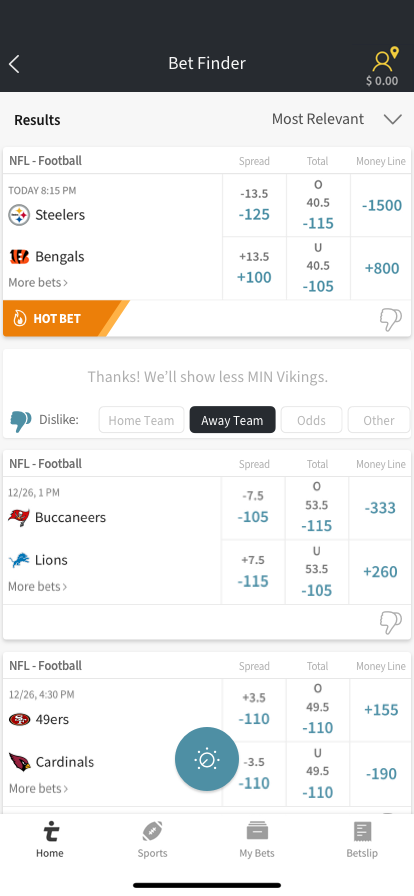The width and height of the screenshot is (414, 896).
Task: Select Home Team dislike reason
Action: pyautogui.click(x=141, y=420)
